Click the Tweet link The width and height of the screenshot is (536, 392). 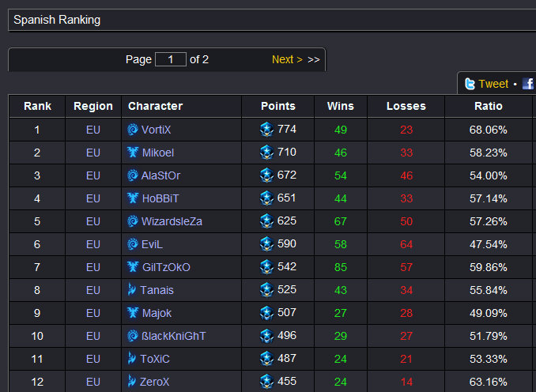(x=493, y=84)
